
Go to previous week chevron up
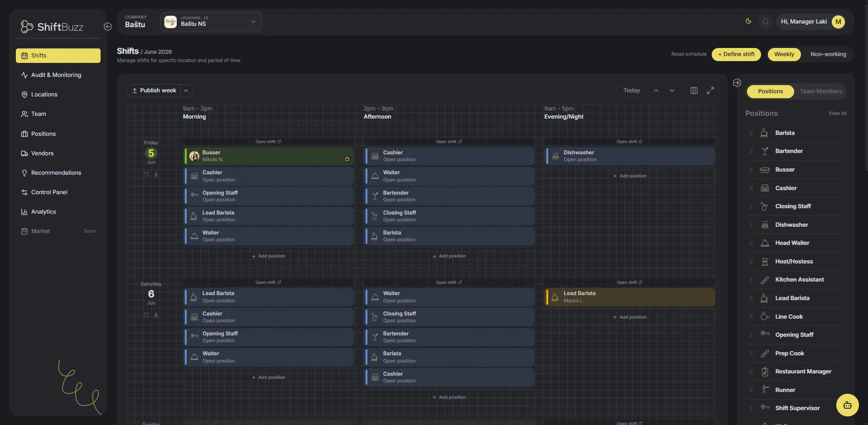click(656, 91)
